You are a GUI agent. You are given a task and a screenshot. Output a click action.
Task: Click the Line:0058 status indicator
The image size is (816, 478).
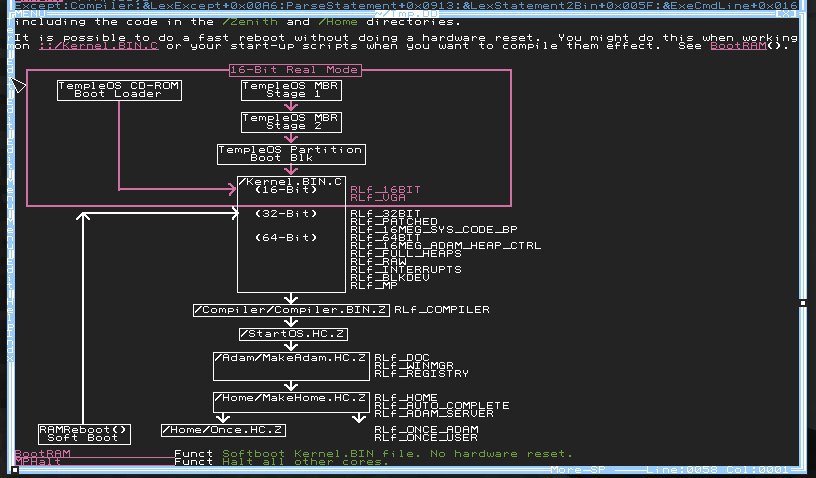[x=682, y=470]
